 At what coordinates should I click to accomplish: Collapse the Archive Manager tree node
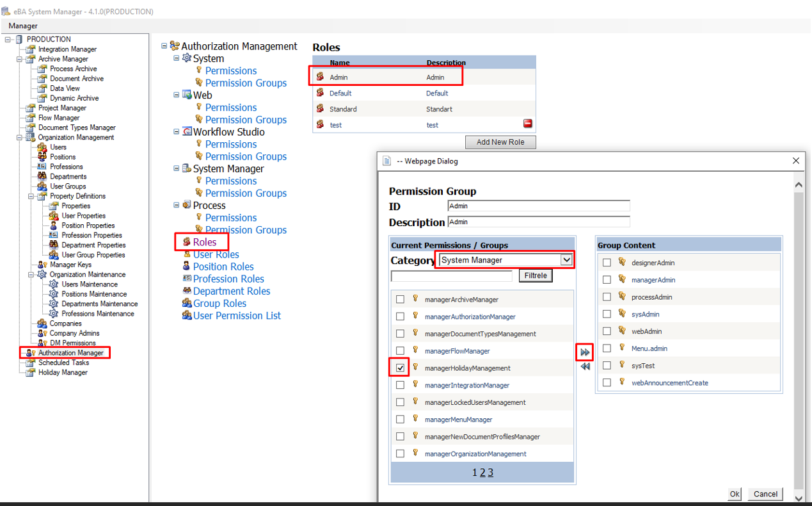(x=20, y=59)
